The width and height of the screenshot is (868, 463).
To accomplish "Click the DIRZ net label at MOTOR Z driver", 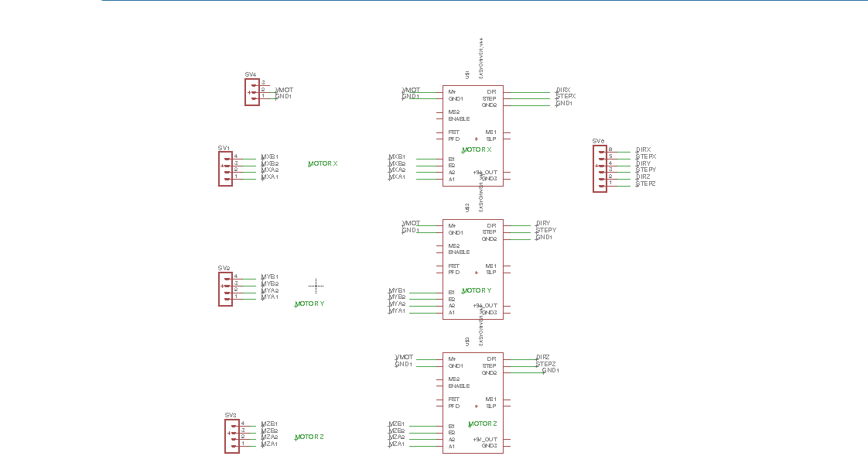I will [x=543, y=357].
